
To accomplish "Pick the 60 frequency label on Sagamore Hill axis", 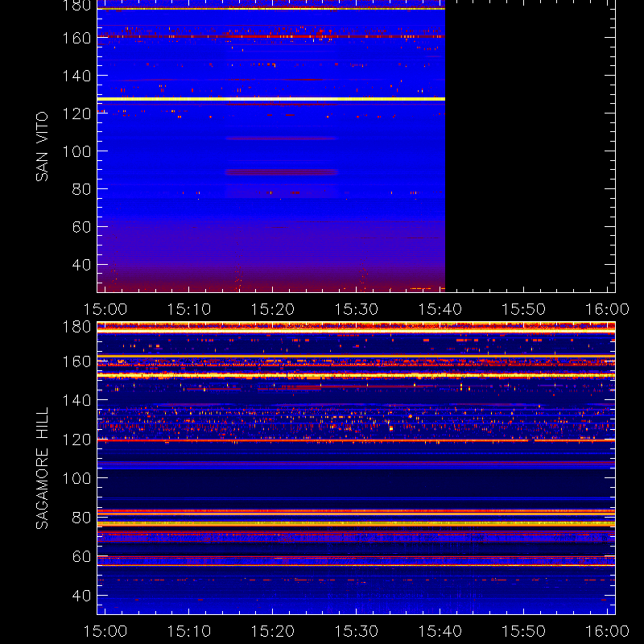I will [x=81, y=556].
